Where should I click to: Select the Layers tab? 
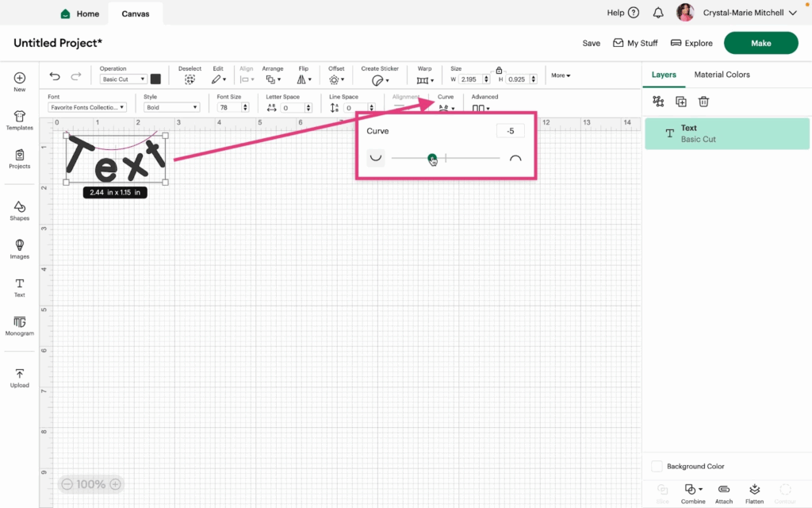664,75
